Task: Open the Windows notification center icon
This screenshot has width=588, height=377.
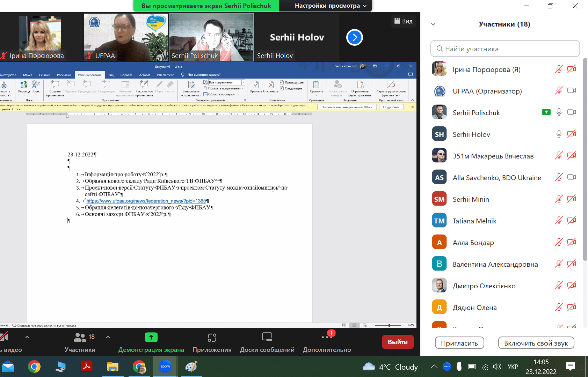Action: coord(571,367)
